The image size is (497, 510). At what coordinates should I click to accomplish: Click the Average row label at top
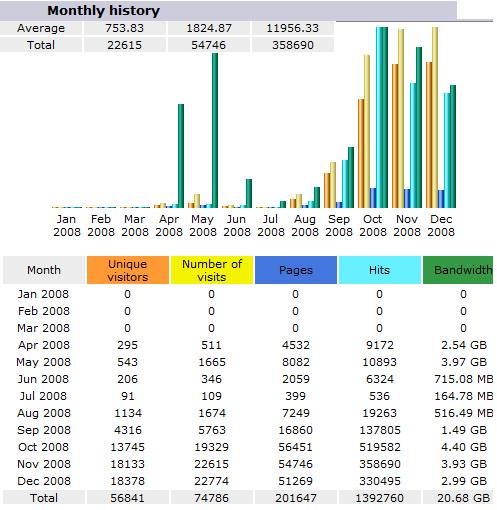pos(41,28)
